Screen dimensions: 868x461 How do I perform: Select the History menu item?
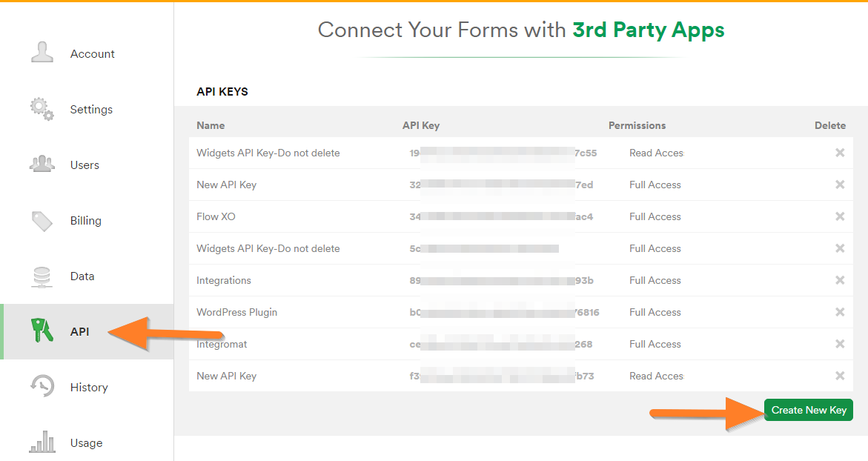88,388
